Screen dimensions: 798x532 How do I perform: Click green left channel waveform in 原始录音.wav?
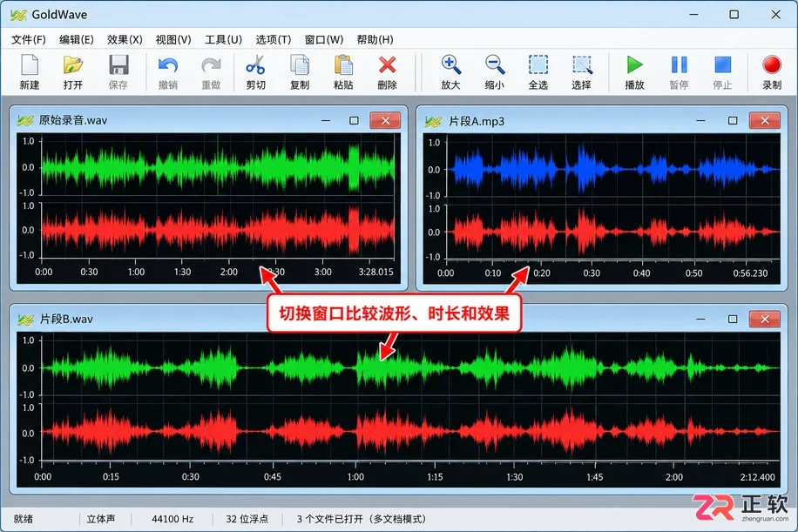point(219,167)
